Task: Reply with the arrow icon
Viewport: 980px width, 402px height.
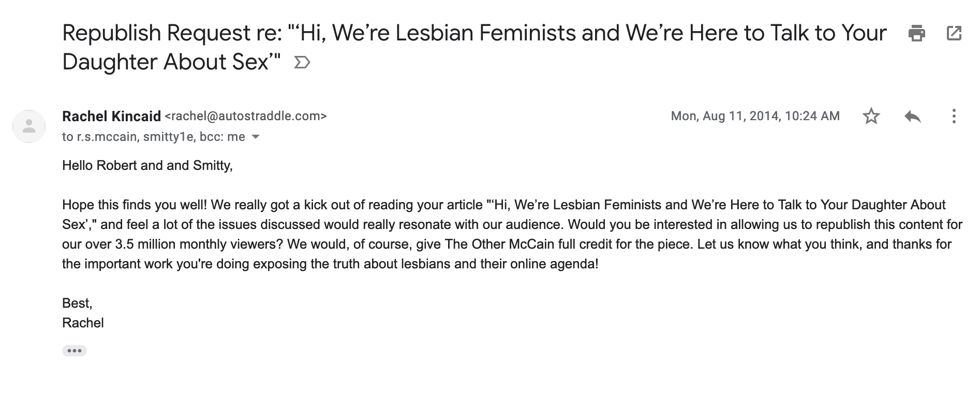Action: [913, 116]
